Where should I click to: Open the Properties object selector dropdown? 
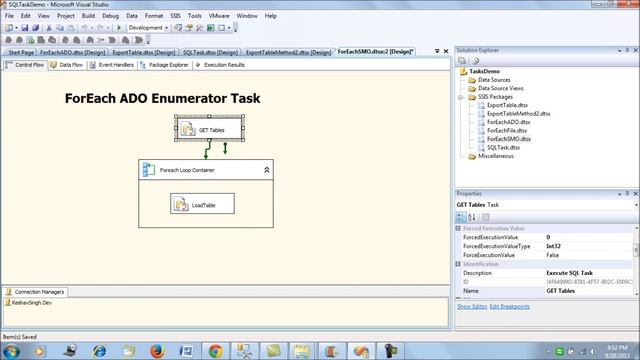click(x=636, y=205)
